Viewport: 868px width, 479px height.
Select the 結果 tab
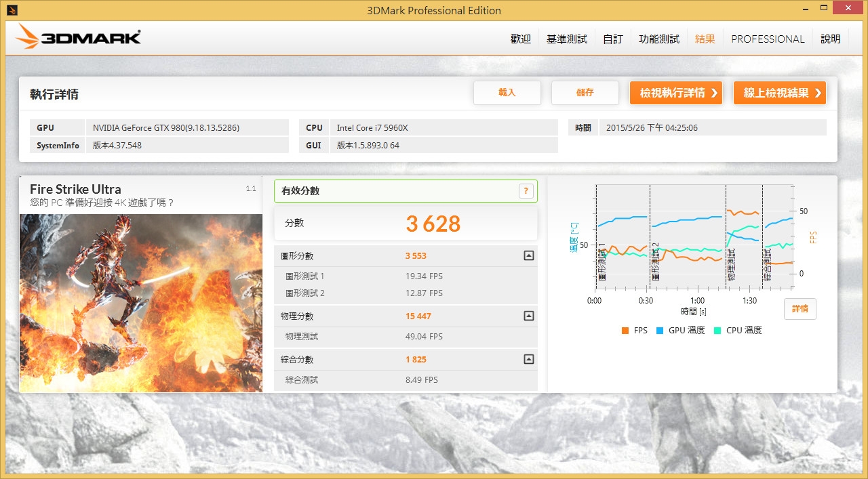(x=705, y=39)
